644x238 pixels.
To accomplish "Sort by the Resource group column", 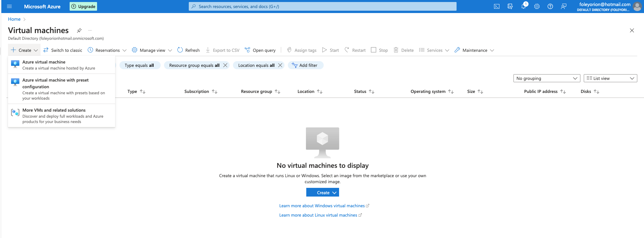I will [260, 91].
